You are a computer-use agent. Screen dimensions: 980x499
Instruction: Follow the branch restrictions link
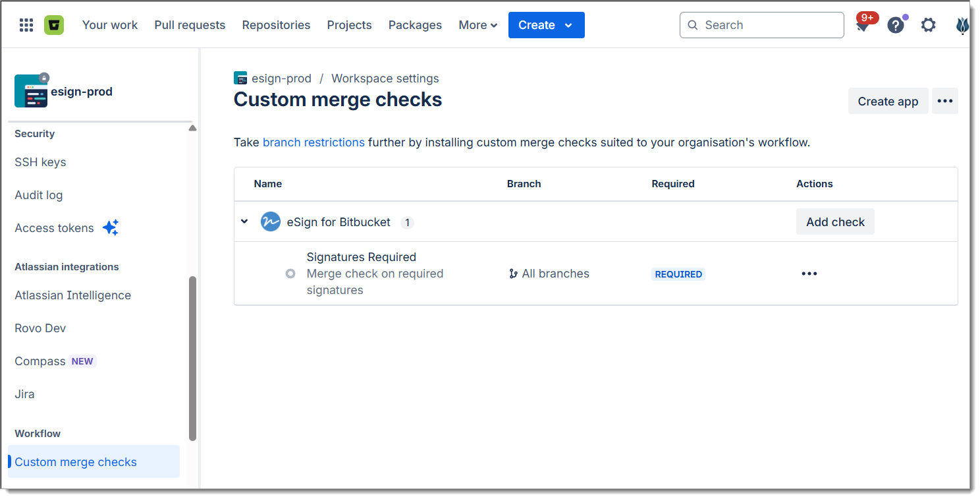(x=313, y=142)
